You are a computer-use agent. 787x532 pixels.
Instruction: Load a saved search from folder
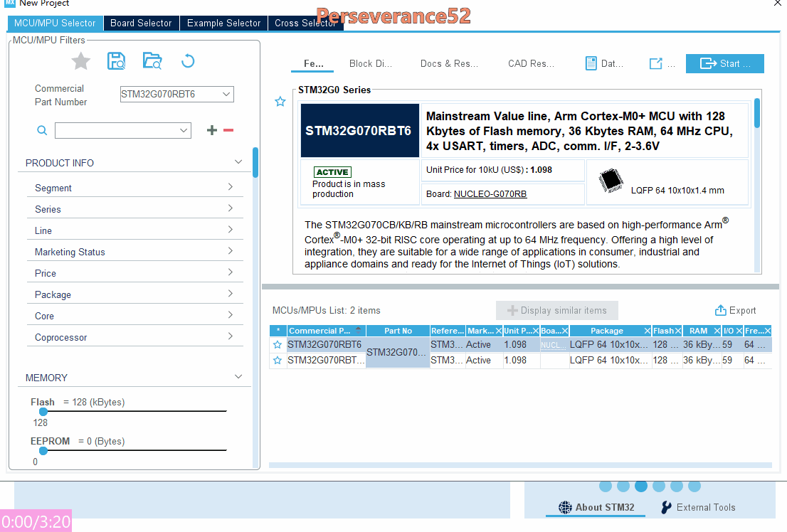pos(152,61)
